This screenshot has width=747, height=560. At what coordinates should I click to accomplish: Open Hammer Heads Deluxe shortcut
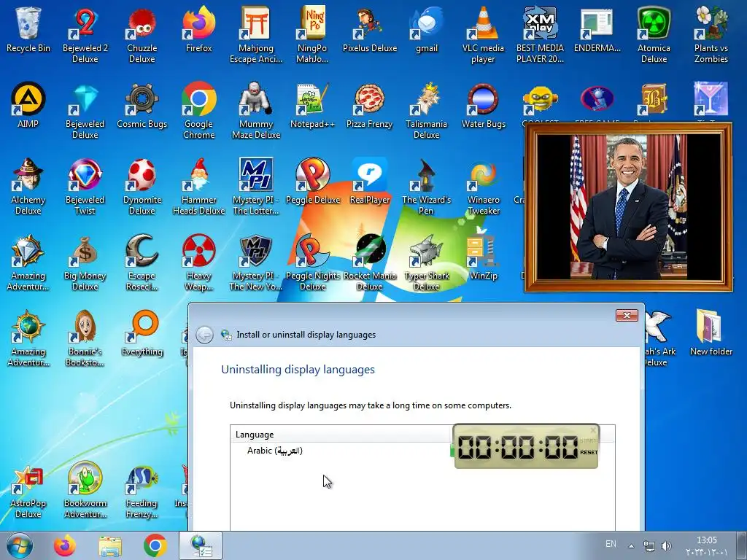pos(198,186)
